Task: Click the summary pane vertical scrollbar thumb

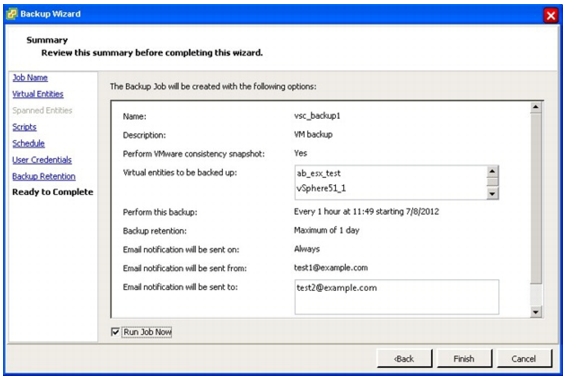Action: (536, 199)
